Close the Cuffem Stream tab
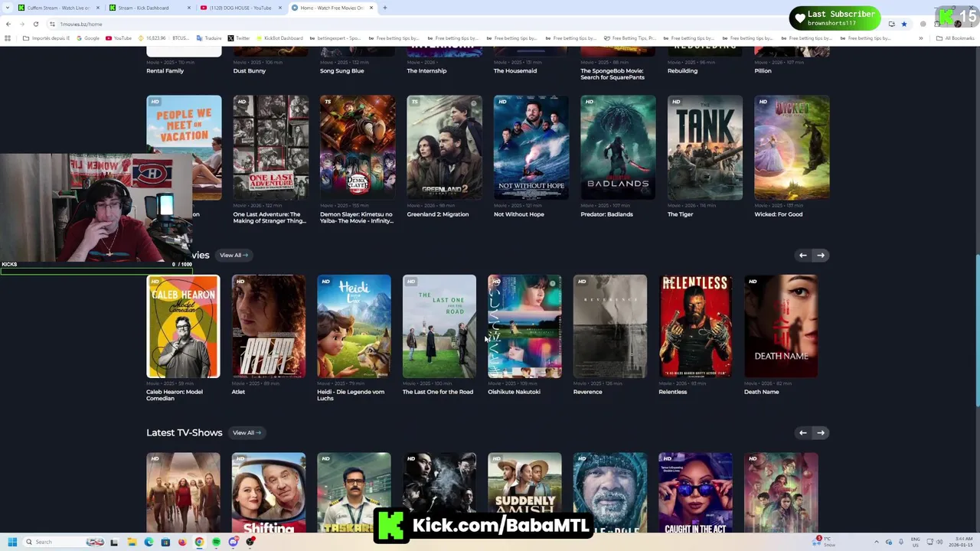Viewport: 980px width, 551px height. click(x=98, y=8)
